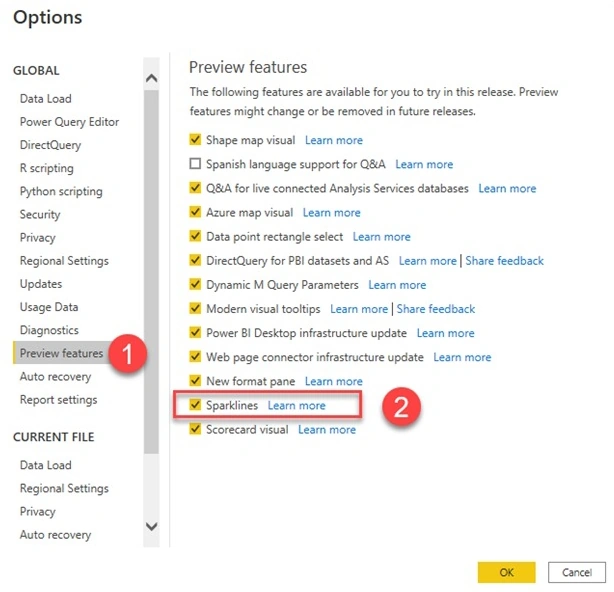This screenshot has width=614, height=592.
Task: Open Learn more for New format pane
Action: click(334, 381)
